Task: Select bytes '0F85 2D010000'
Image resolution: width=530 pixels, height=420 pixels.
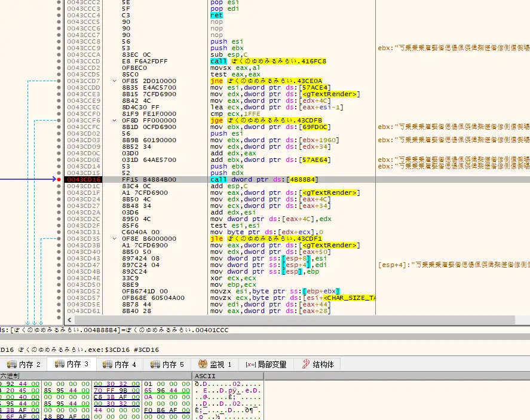Action: point(149,81)
